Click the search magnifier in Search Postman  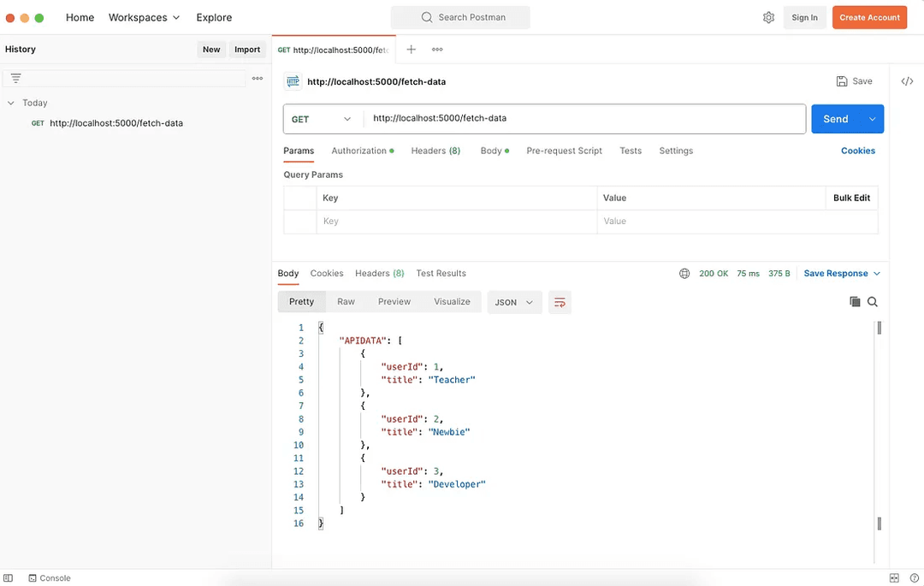(427, 18)
